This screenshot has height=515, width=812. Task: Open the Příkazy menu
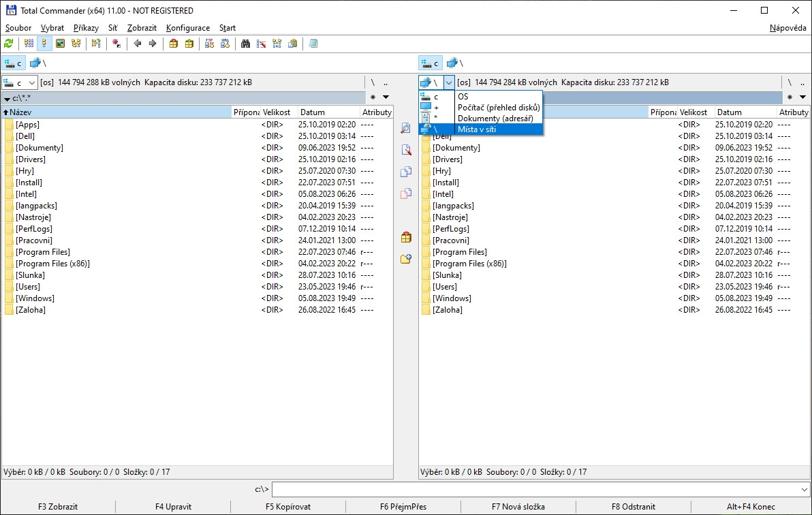[x=86, y=28]
